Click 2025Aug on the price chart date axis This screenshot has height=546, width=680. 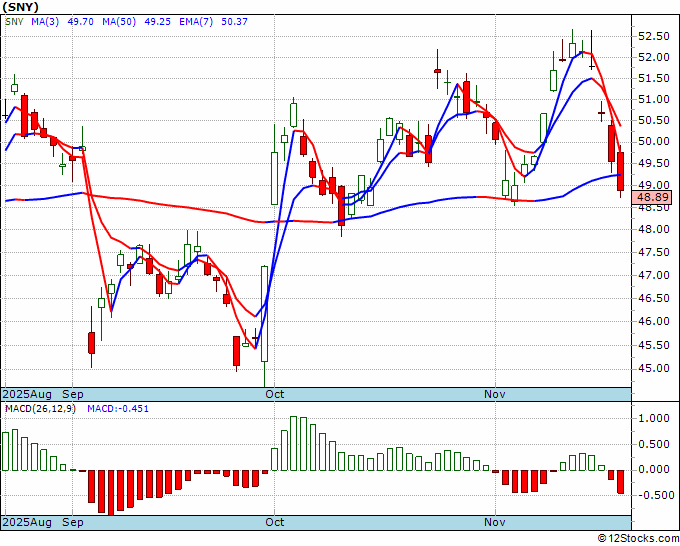[x=27, y=394]
